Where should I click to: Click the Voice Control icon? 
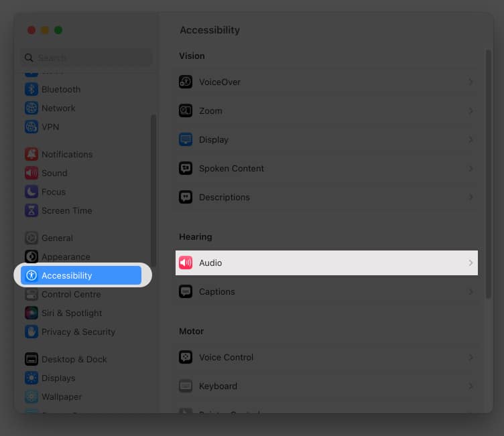[186, 357]
